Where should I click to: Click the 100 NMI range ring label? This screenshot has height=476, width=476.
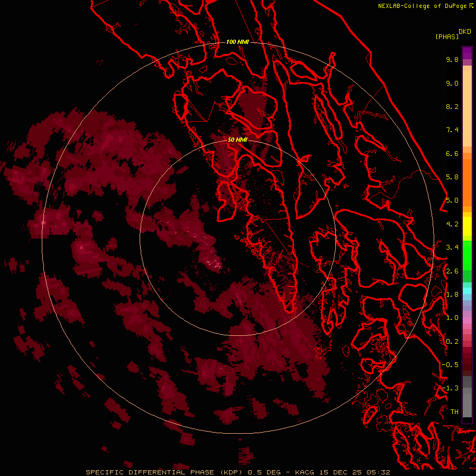coord(237,42)
